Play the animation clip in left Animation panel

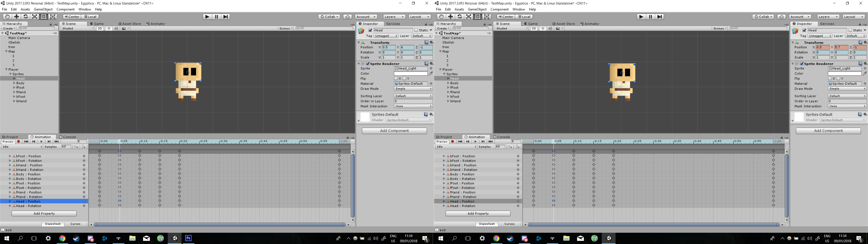click(41, 142)
